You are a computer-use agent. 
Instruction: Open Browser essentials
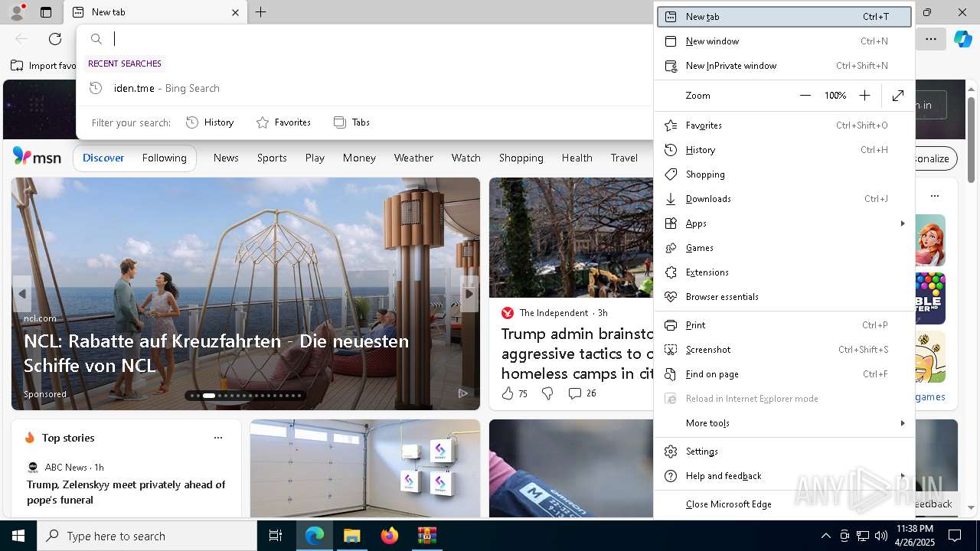coord(785,297)
